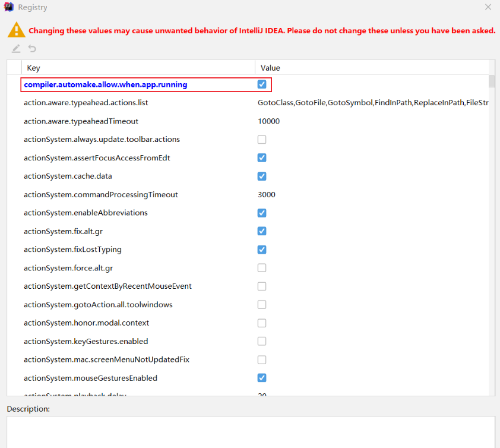Select key actionSystem.keyGestures.enabled

(86, 342)
